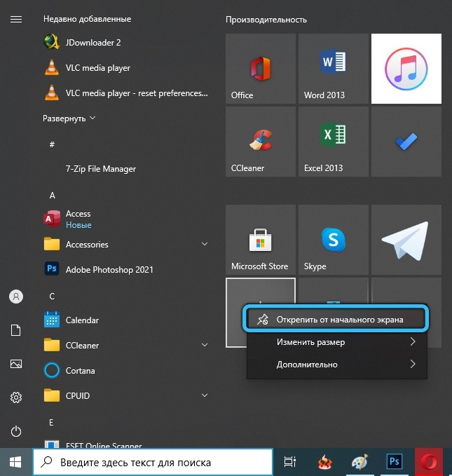Screen dimensions: 452x476
Task: Open the JDownloader 2 app icon
Action: pos(52,42)
